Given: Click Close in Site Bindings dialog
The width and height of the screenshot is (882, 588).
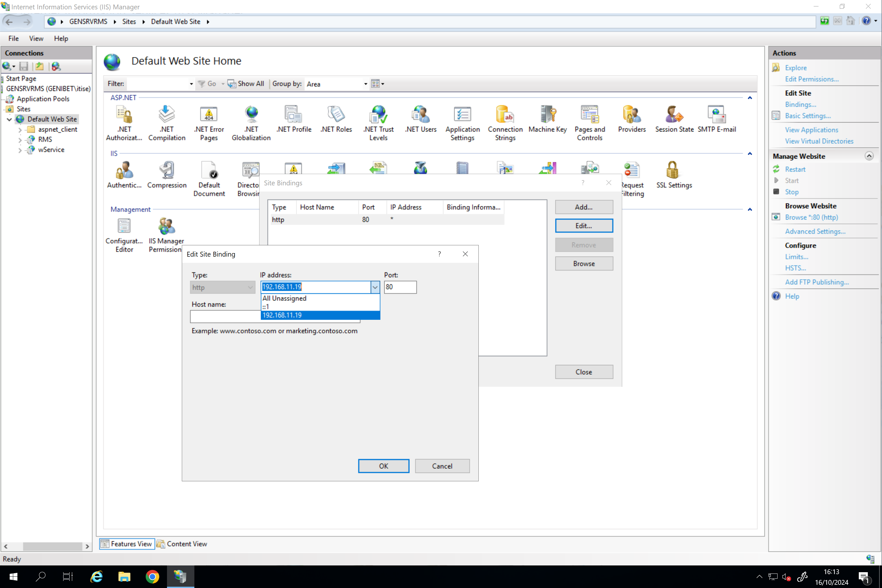Looking at the screenshot, I should click(584, 372).
